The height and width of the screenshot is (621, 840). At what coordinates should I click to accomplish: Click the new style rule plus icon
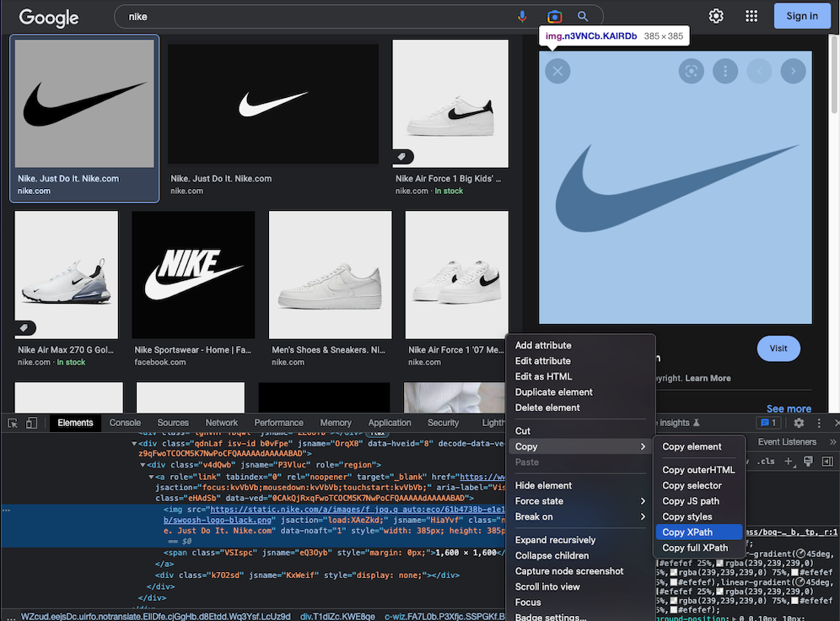[789, 462]
